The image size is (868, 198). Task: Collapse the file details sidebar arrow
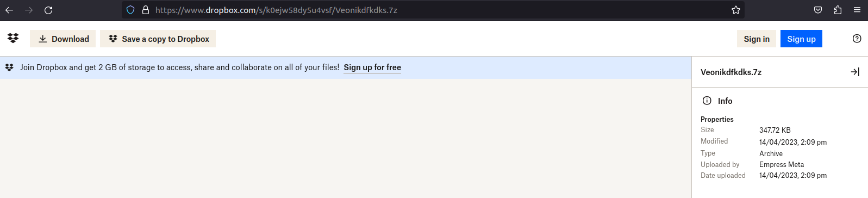[855, 72]
